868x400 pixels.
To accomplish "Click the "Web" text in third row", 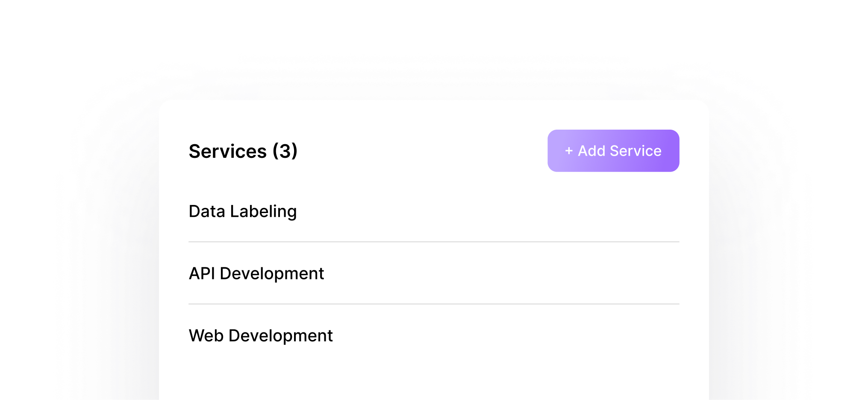I will click(x=206, y=336).
